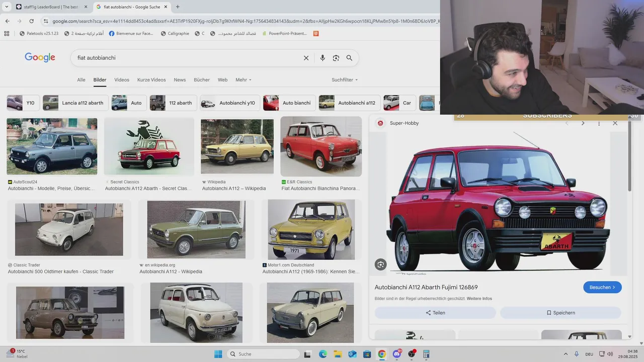Open Bienvenue sur Facebook bookmark
This screenshot has width=644, height=362.
coord(131,34)
